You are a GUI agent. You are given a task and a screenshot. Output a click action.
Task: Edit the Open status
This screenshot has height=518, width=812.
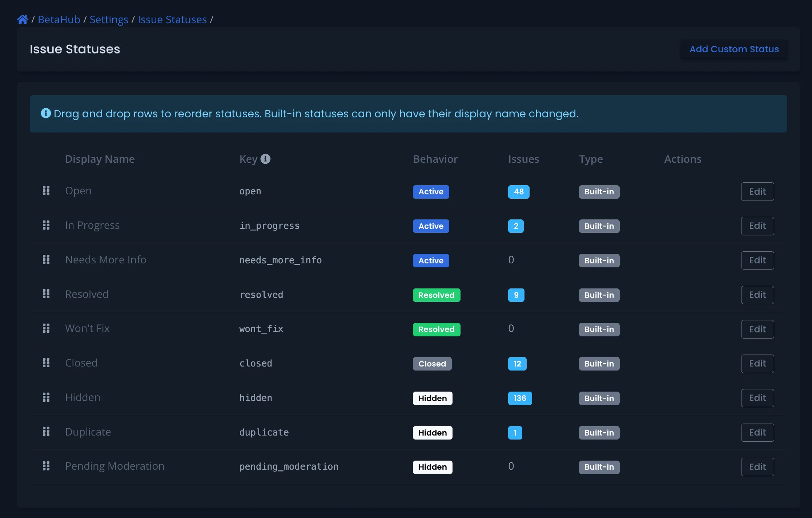click(757, 191)
